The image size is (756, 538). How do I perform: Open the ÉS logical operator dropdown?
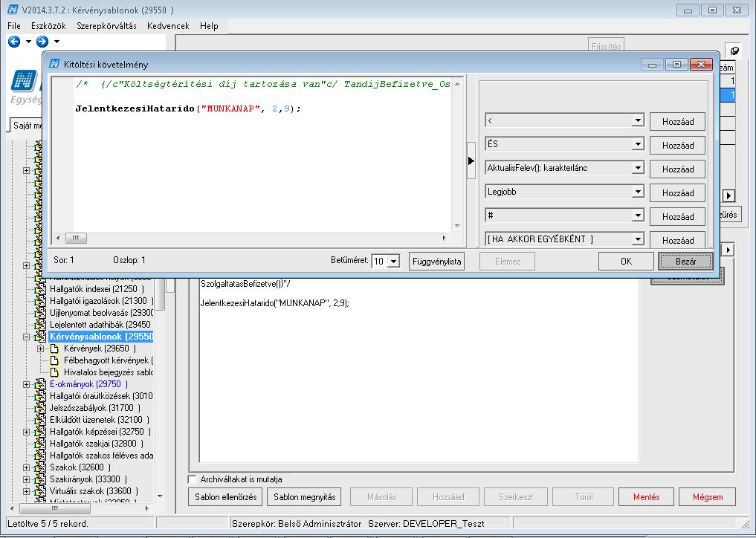(638, 144)
